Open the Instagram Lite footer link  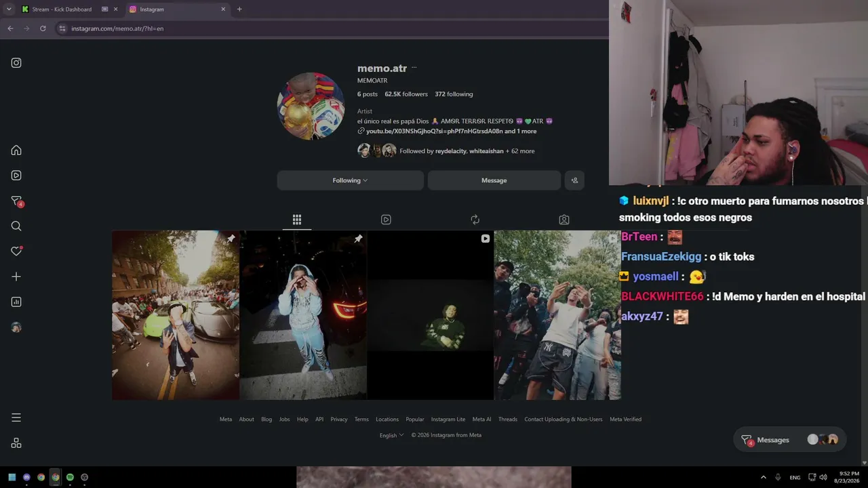448,420
